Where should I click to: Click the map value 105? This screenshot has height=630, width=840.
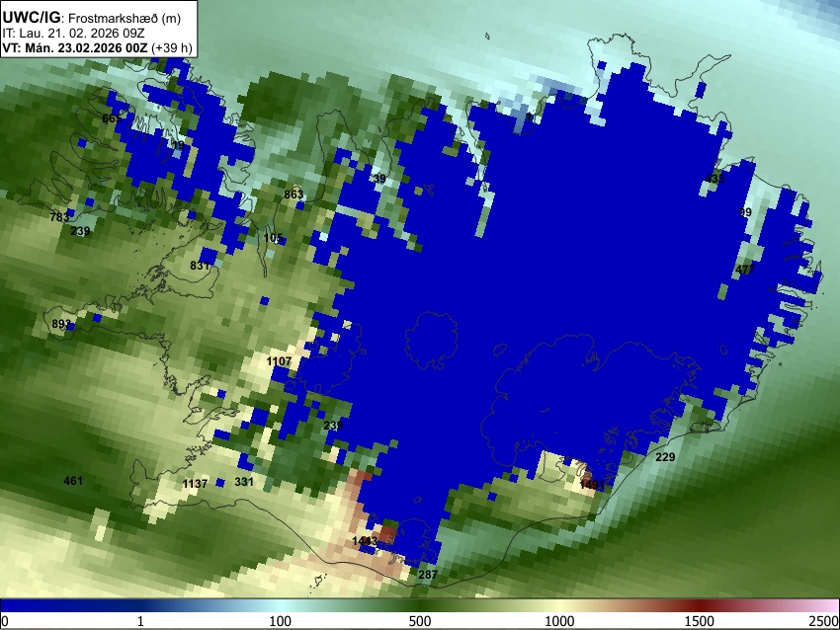[x=273, y=237]
